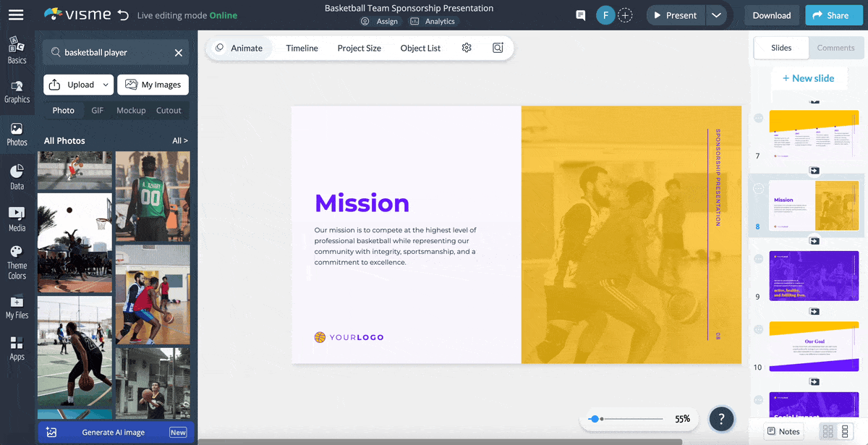Open the Graphics panel in the sidebar

point(17,91)
